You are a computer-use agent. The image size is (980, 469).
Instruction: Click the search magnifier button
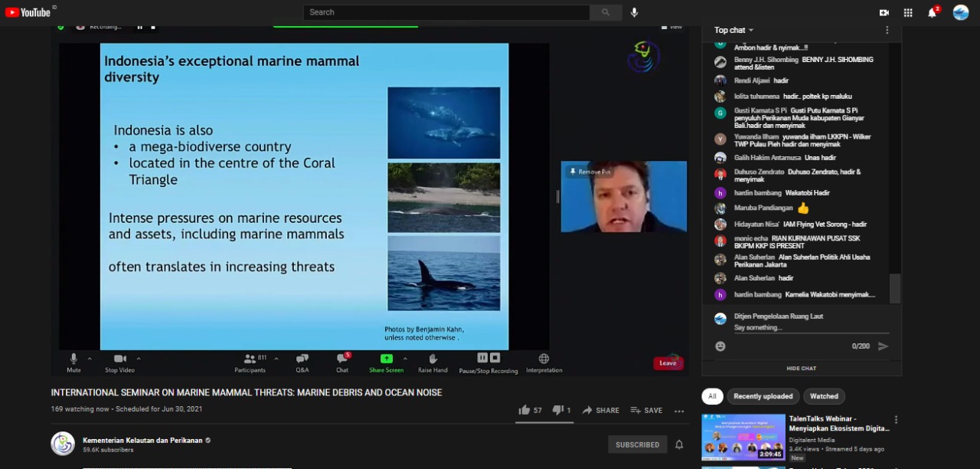tap(606, 12)
